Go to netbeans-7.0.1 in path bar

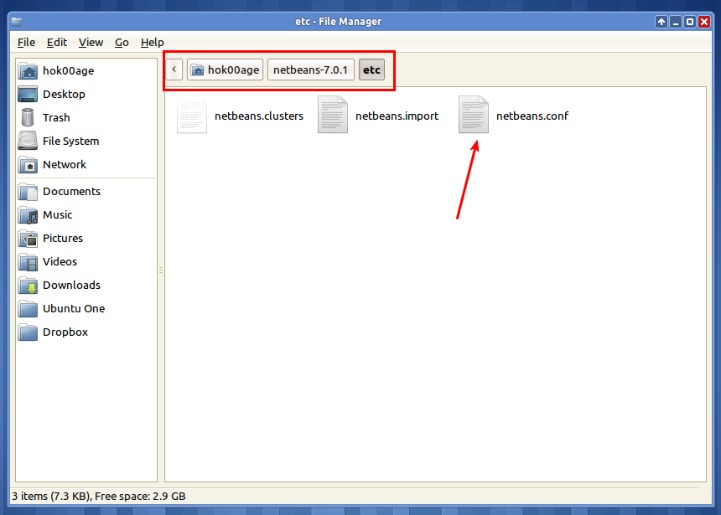311,69
